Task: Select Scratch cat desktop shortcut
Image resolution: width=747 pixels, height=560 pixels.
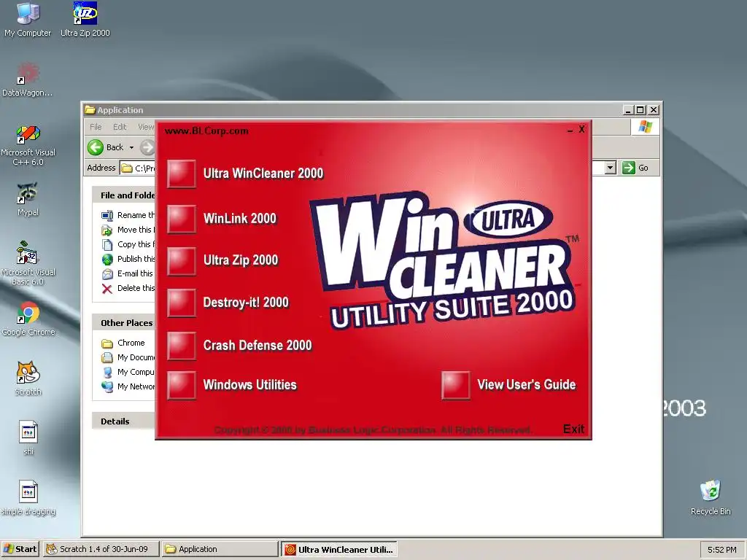Action: pos(28,378)
